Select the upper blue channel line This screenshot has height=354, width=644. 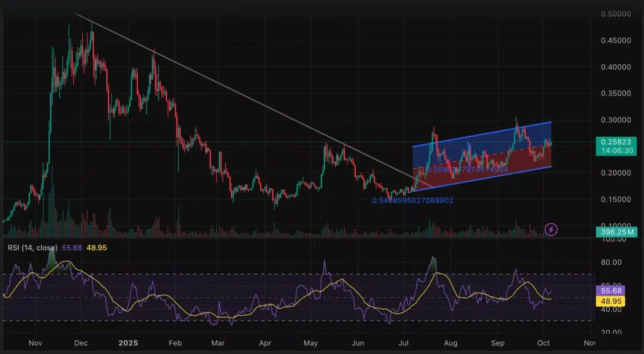click(x=480, y=134)
